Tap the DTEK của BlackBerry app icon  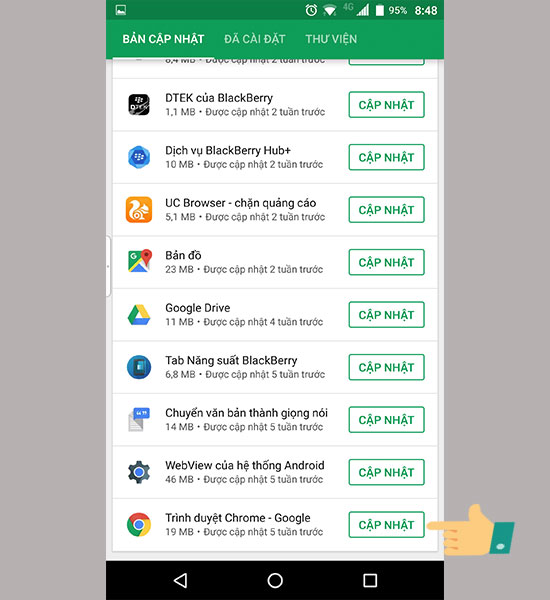point(139,104)
